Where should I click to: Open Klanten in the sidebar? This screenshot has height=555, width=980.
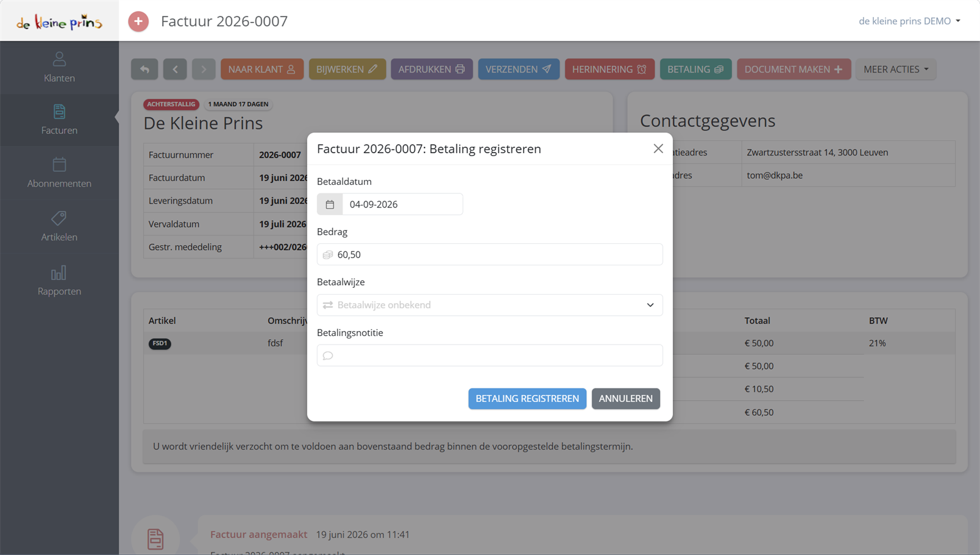(59, 67)
